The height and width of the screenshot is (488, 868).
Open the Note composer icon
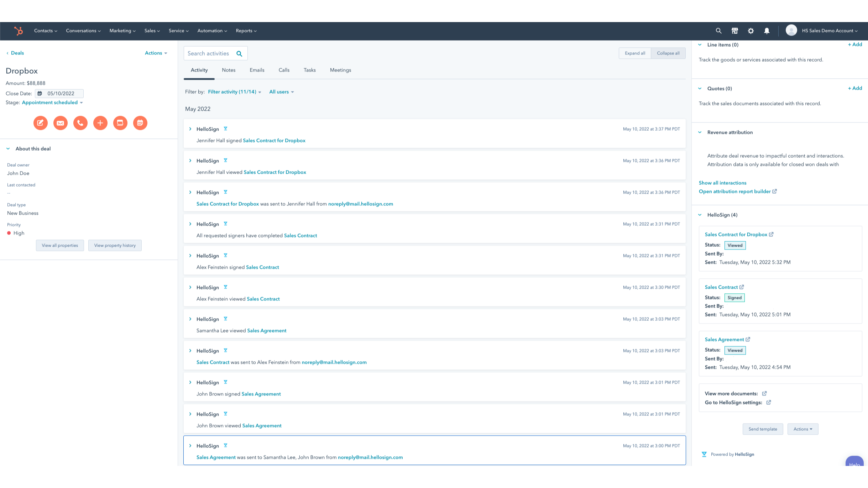click(40, 123)
